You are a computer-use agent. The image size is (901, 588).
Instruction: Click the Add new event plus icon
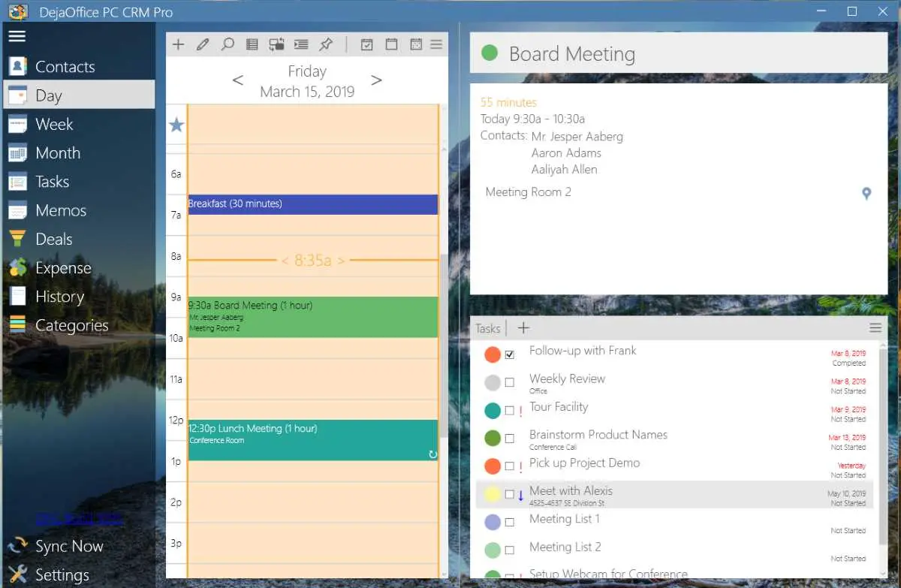click(178, 44)
